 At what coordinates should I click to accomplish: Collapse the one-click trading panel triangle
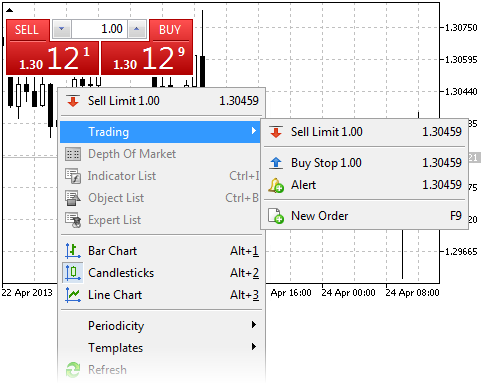[9, 10]
